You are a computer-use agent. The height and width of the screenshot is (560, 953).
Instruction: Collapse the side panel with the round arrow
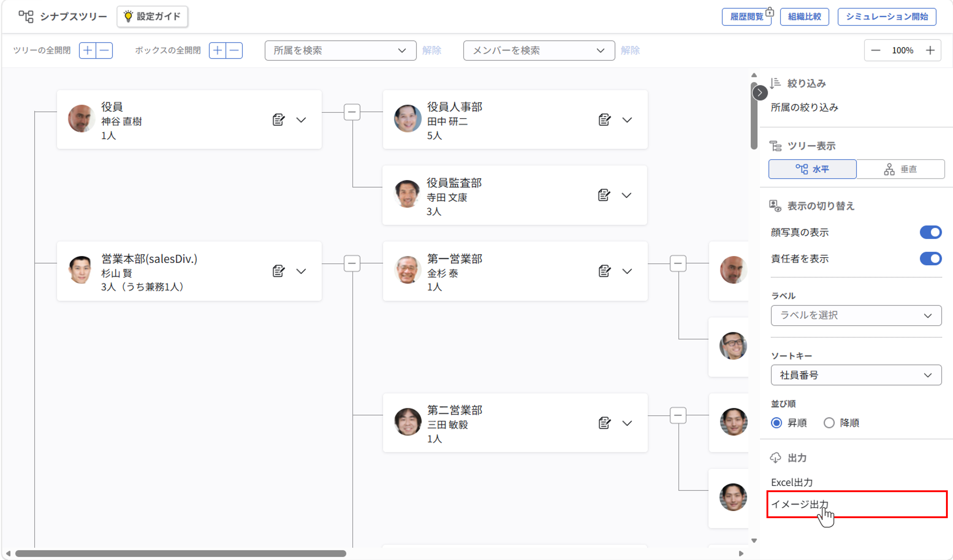[760, 93]
